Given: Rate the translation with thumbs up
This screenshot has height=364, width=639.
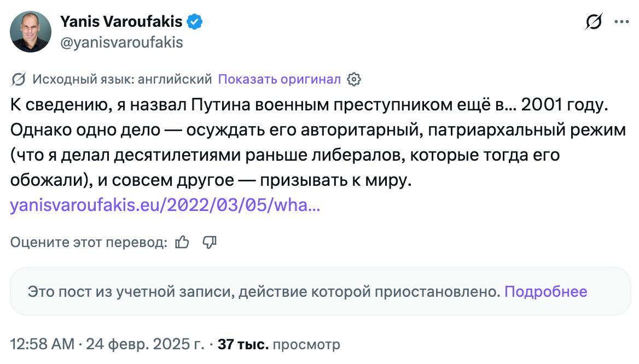Looking at the screenshot, I should coord(182,242).
